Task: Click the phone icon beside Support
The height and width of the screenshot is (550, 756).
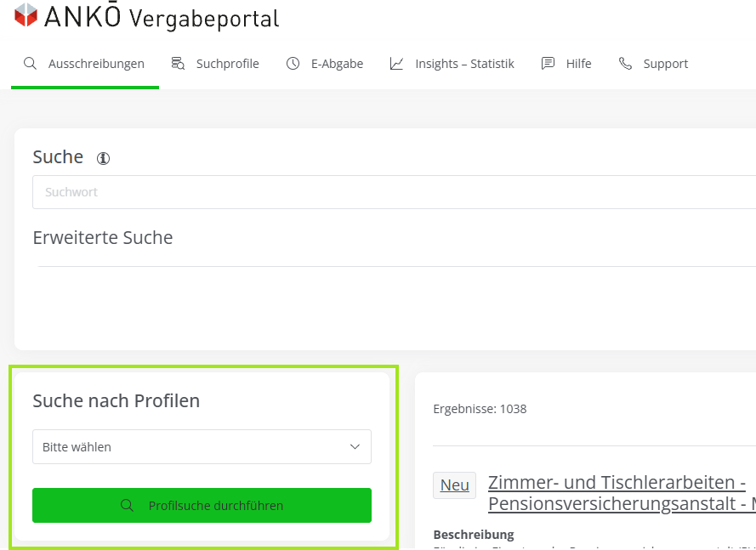Action: click(626, 64)
